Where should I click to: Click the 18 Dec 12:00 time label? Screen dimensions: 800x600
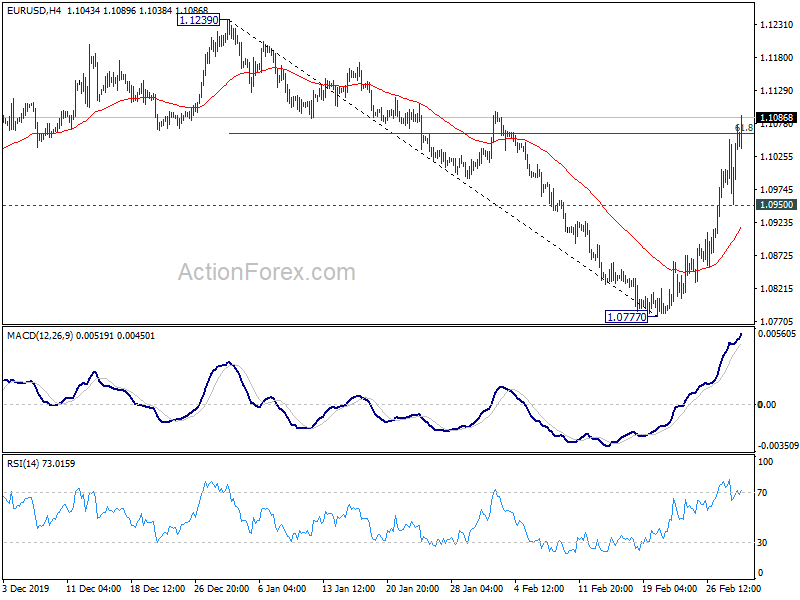pos(158,588)
